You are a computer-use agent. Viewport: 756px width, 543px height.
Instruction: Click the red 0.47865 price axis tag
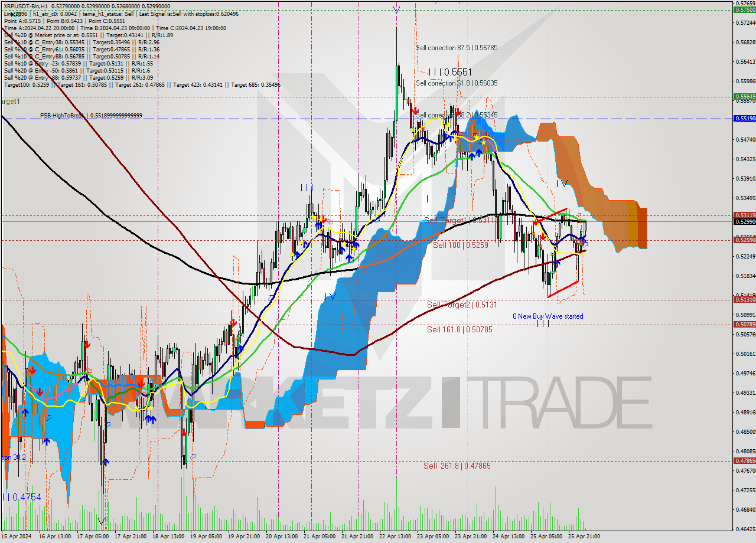tap(744, 460)
